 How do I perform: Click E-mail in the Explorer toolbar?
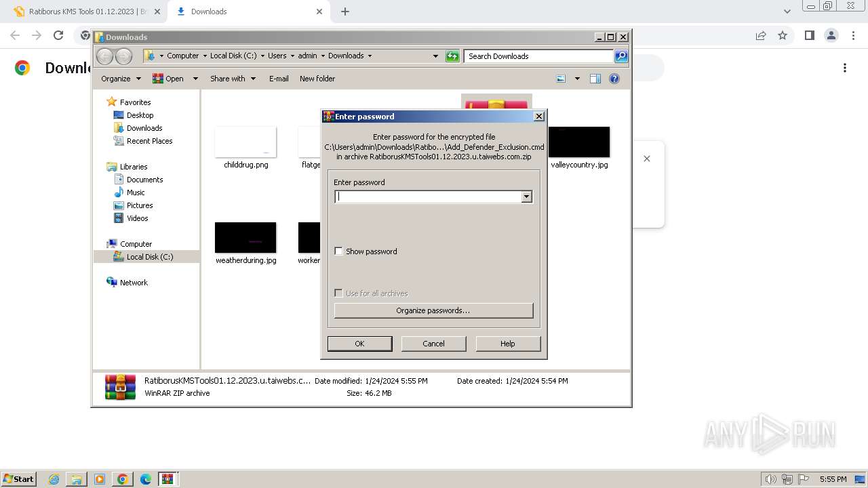[279, 79]
